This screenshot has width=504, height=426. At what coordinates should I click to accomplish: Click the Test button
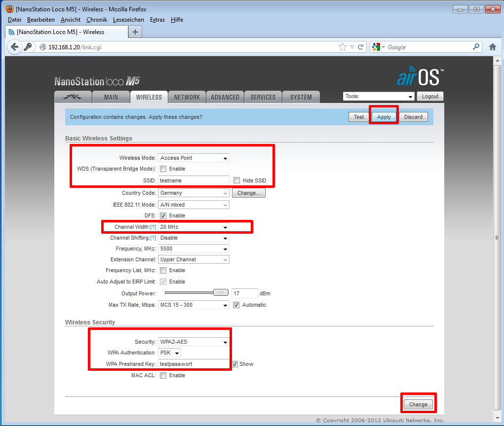tap(359, 117)
